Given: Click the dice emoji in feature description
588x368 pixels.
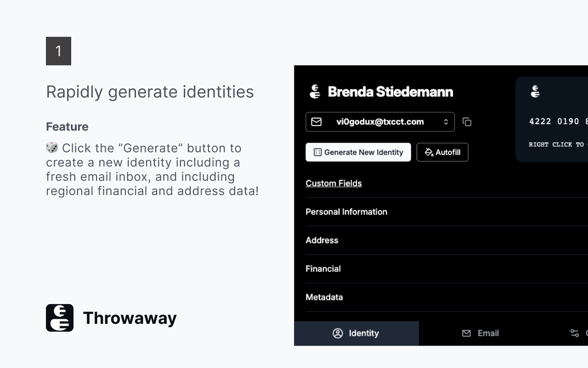Looking at the screenshot, I should (x=52, y=148).
